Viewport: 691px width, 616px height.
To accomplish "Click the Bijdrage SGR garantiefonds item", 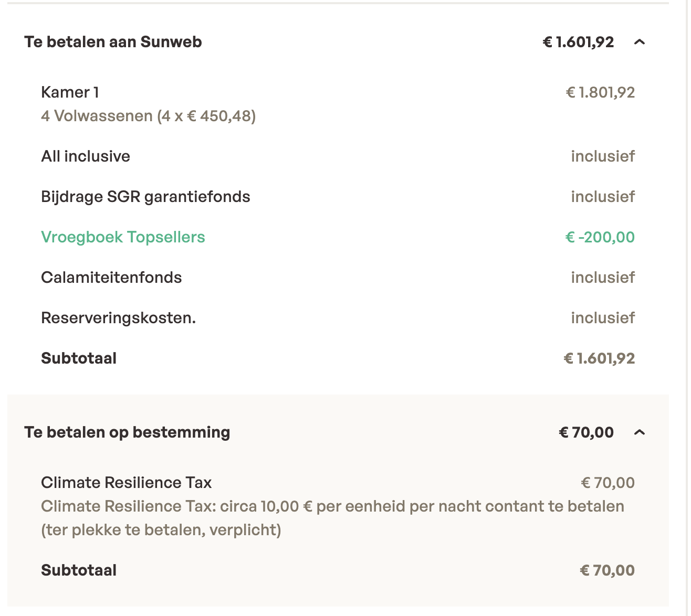I will pos(145,197).
